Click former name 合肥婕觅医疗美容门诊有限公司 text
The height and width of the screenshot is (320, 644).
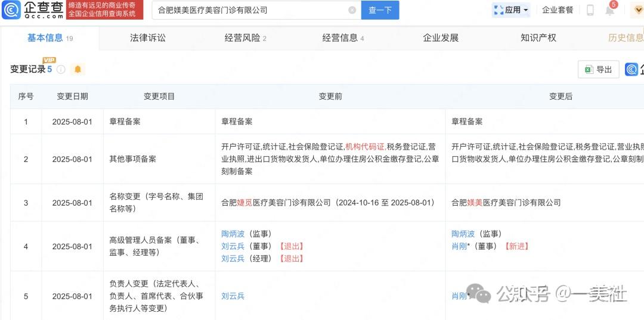tap(276, 203)
